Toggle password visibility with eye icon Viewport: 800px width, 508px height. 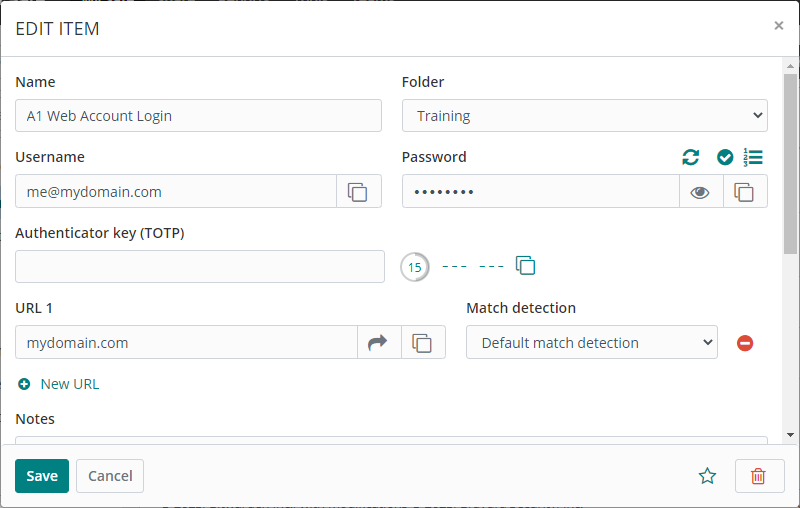click(700, 192)
